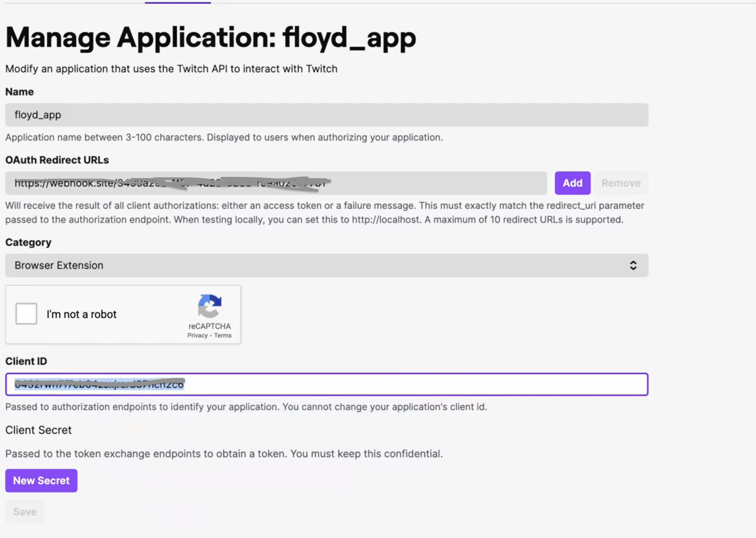Click the Save button

pyautogui.click(x=25, y=512)
